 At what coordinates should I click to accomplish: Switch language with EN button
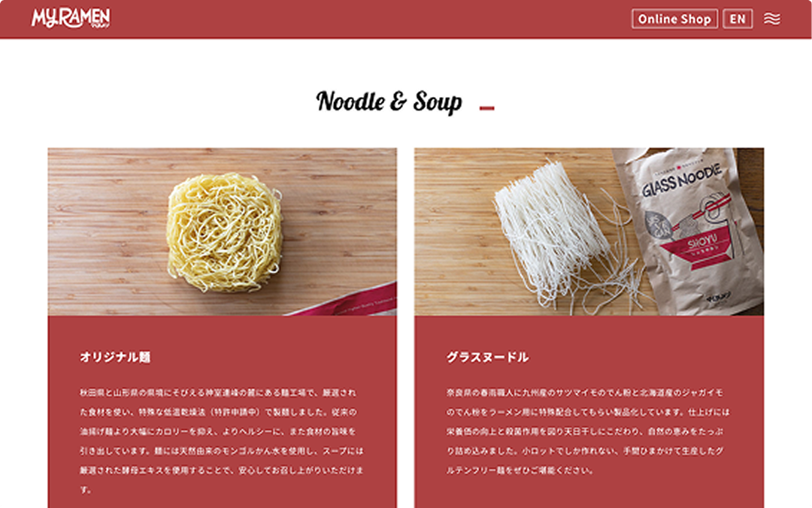click(x=738, y=19)
